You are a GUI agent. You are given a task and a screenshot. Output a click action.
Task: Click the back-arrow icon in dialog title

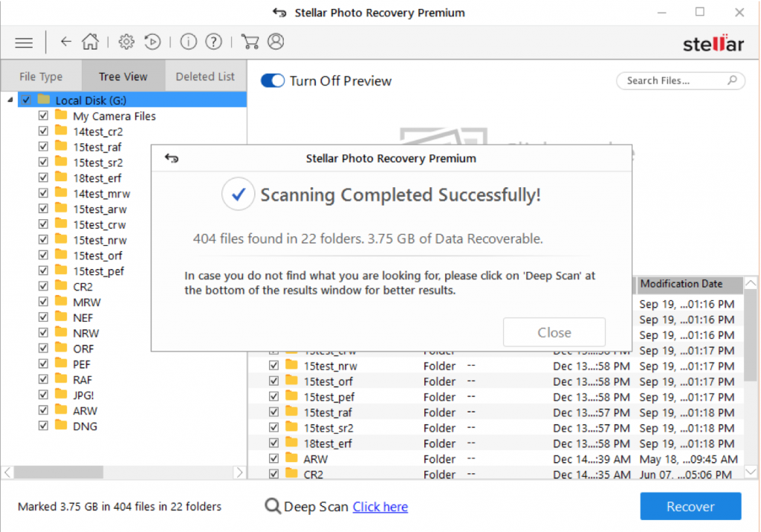pos(172,158)
